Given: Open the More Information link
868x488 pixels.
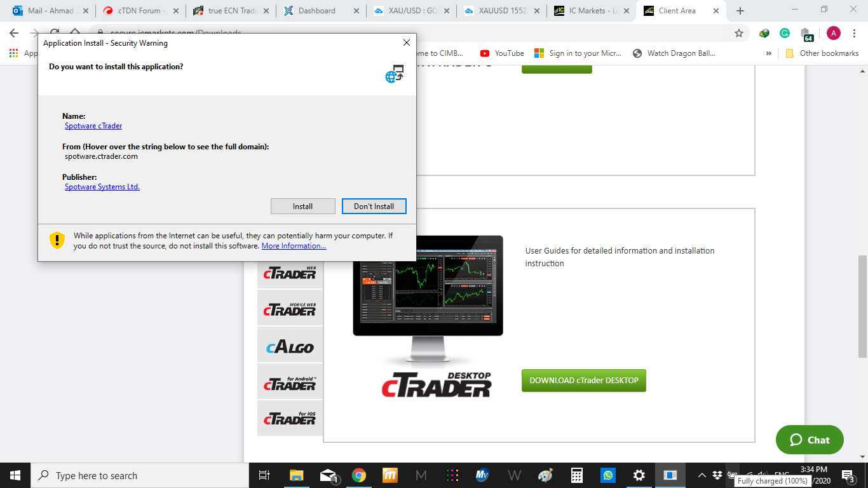Looking at the screenshot, I should [x=294, y=246].
